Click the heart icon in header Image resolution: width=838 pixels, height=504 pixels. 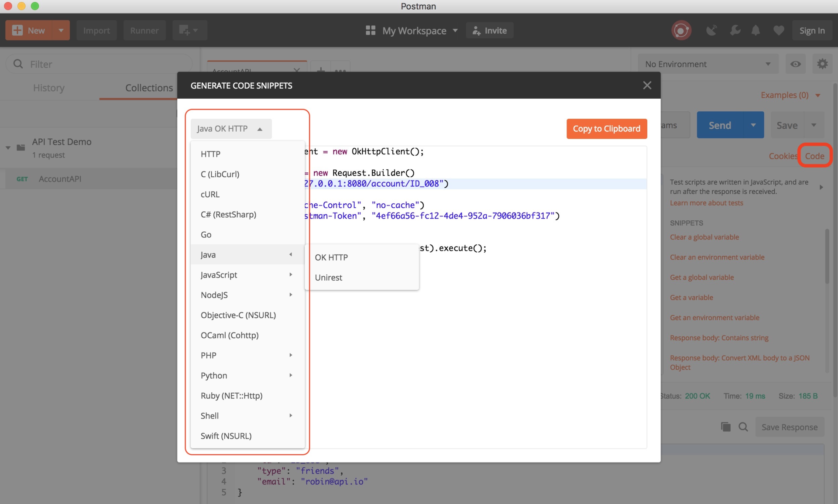point(778,31)
